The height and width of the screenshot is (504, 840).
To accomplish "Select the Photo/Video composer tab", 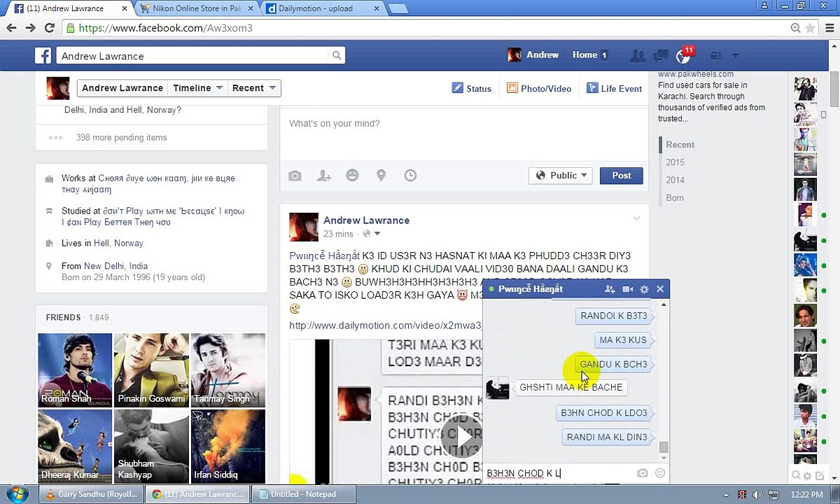I will click(x=539, y=89).
